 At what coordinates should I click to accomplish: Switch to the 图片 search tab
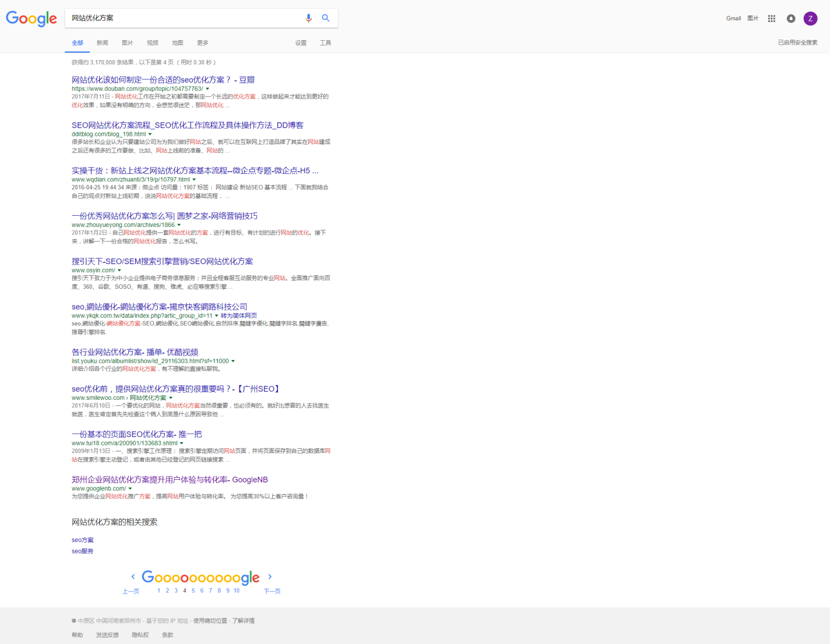127,43
